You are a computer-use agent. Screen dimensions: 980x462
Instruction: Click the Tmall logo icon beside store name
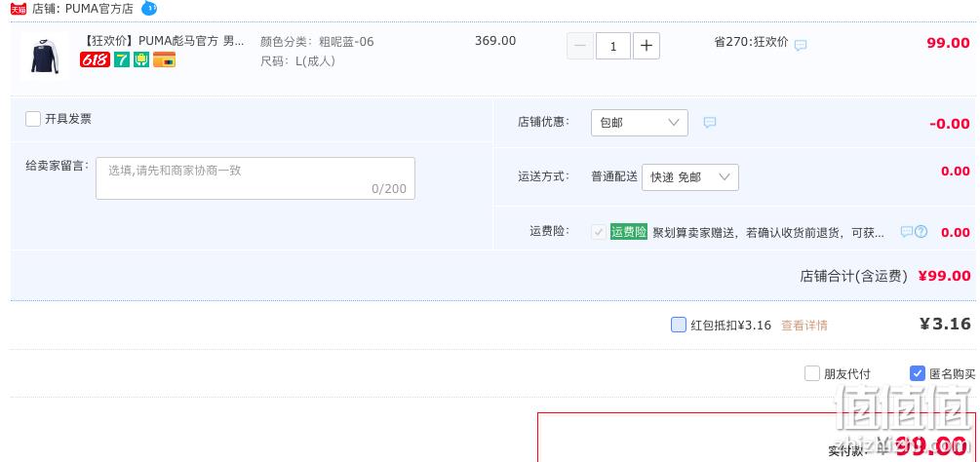pos(19,9)
